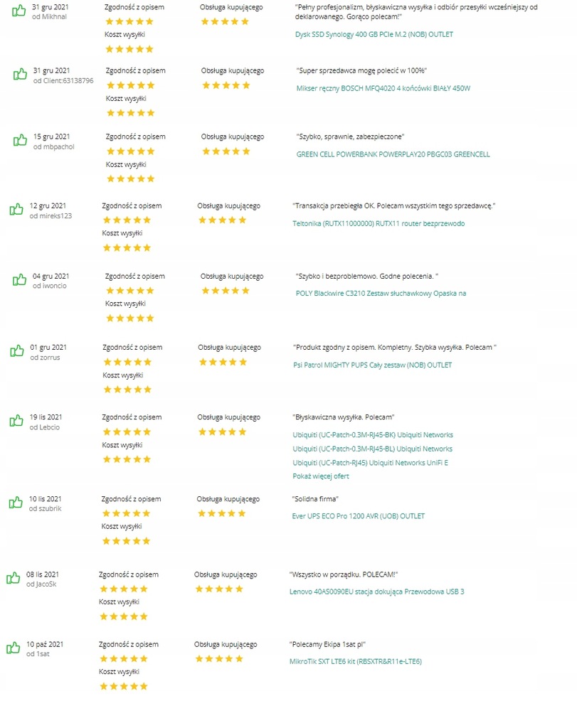Open Mikser ręczny BOSCH MFQ4020 offer

tap(383, 88)
